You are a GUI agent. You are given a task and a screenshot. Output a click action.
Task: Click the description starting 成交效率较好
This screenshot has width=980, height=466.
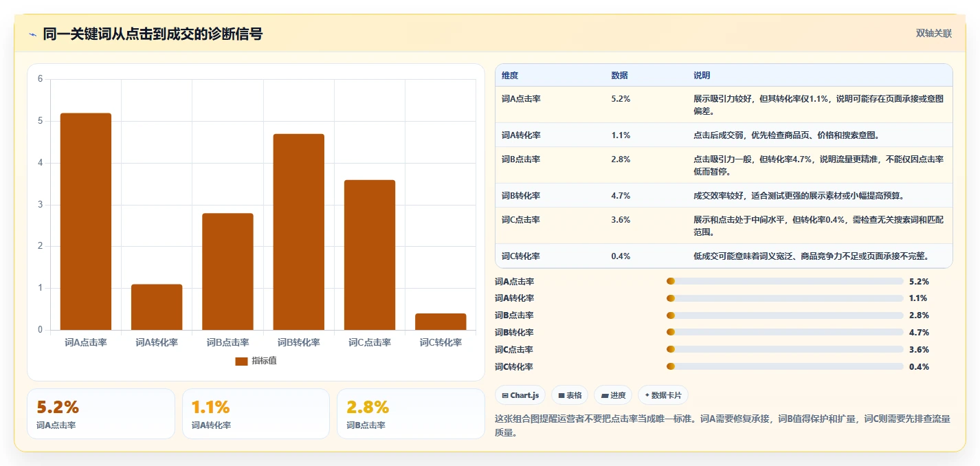(x=799, y=196)
